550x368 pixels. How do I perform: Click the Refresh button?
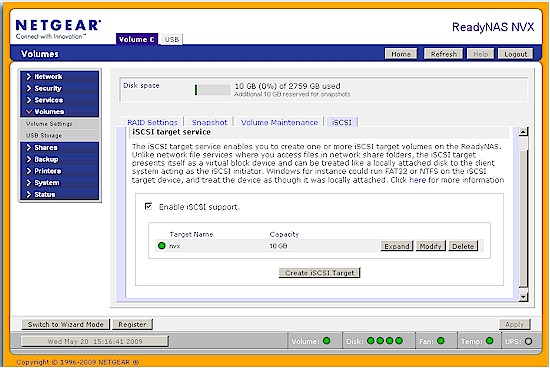click(x=444, y=54)
